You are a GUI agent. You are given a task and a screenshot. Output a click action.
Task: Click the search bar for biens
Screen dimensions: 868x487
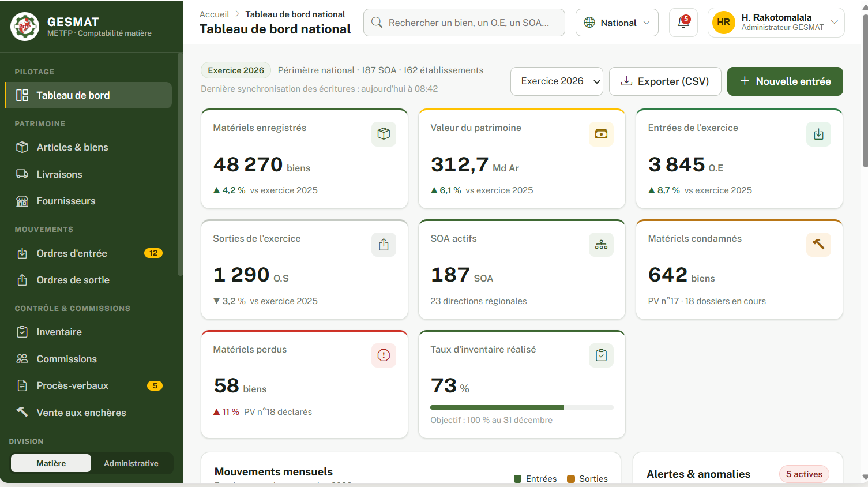[464, 23]
